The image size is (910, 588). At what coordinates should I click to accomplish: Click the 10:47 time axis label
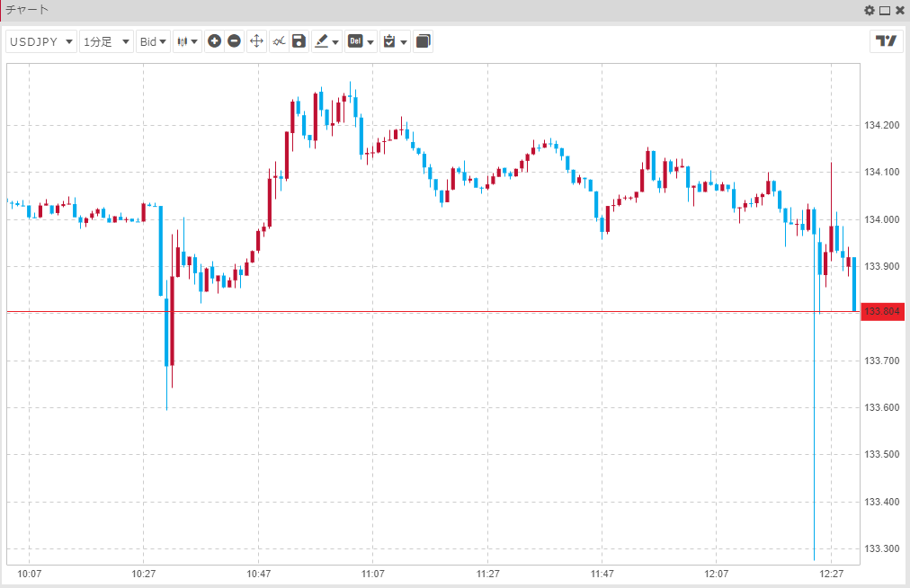click(258, 575)
